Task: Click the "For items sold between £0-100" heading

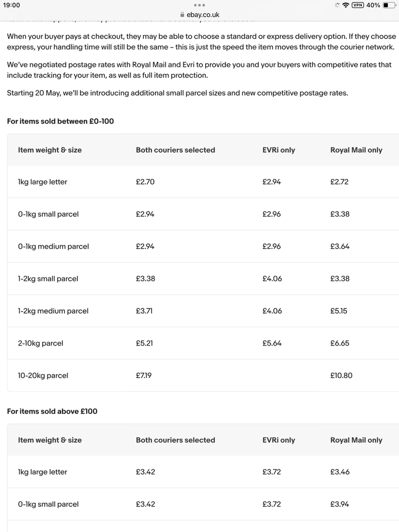Action: pos(60,121)
